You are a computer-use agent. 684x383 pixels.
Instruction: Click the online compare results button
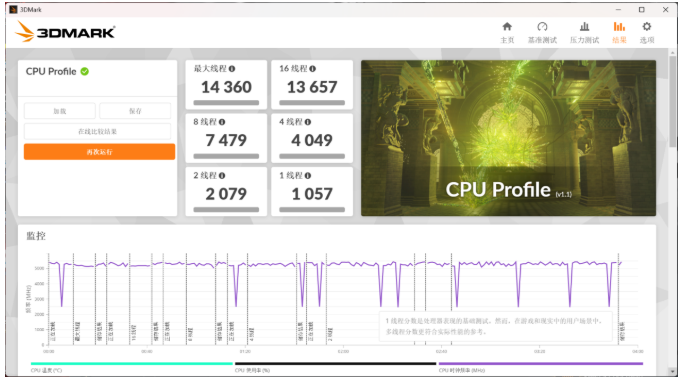pyautogui.click(x=97, y=131)
